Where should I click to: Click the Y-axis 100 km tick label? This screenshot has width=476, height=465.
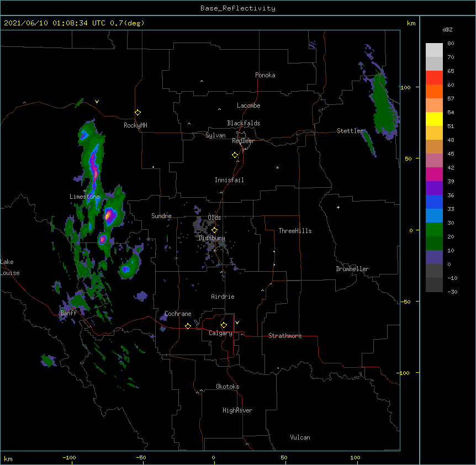pyautogui.click(x=405, y=87)
